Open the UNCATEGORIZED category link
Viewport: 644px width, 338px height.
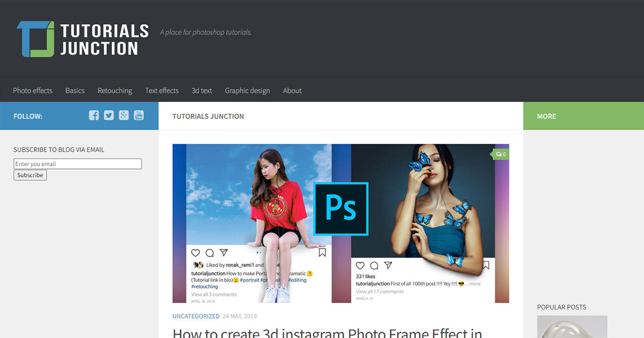coord(195,316)
